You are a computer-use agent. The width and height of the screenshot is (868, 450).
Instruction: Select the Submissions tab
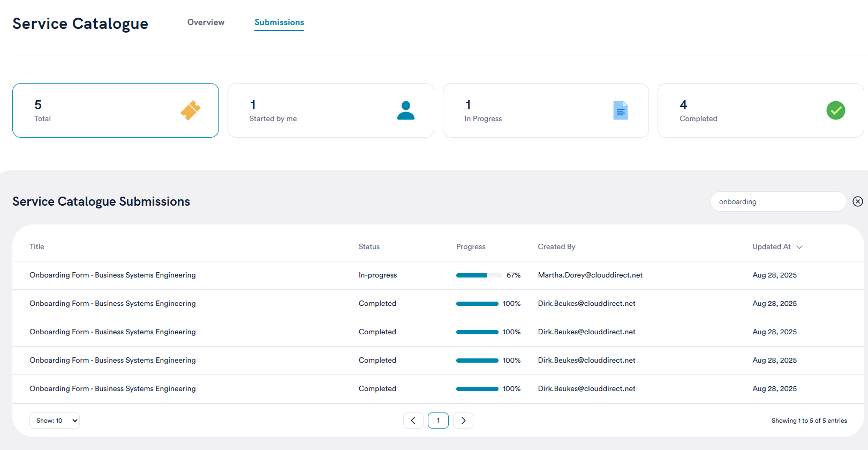click(279, 22)
